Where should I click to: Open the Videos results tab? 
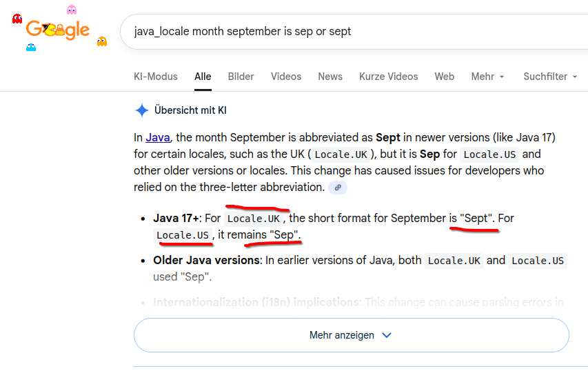coord(286,77)
